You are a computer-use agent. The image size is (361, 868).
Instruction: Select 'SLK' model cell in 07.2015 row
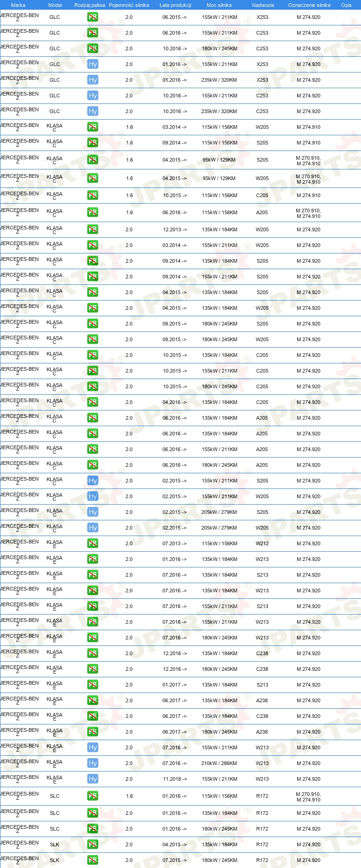(x=54, y=861)
